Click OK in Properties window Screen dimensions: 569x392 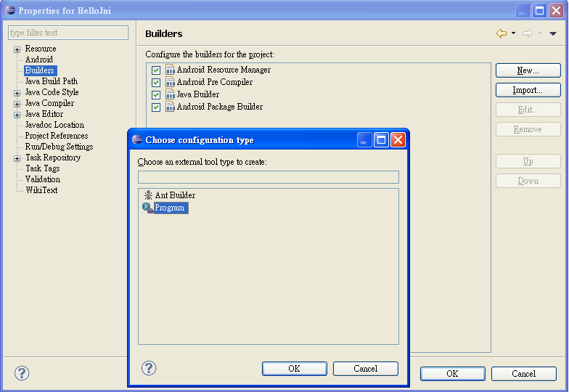click(453, 374)
